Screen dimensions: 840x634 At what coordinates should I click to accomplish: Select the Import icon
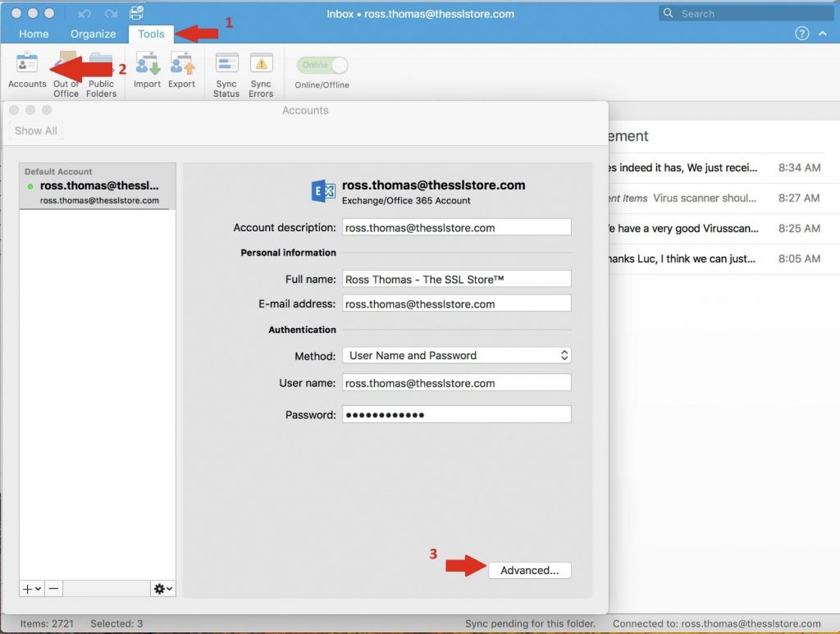point(147,70)
